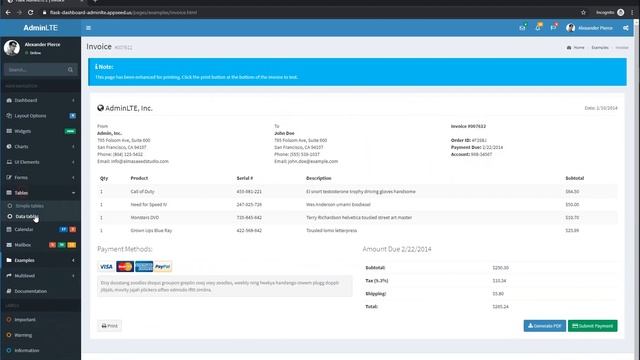Open the control sidebar gears icon

coord(626,28)
